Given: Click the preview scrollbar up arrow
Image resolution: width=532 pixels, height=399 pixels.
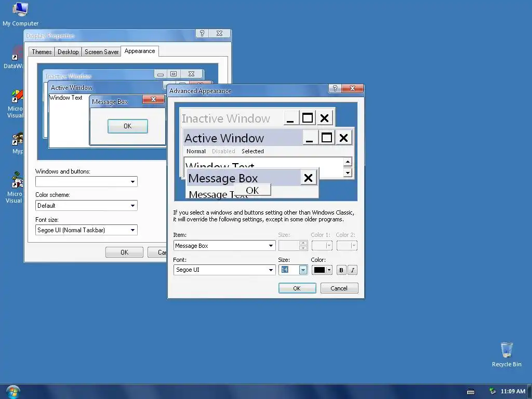Looking at the screenshot, I should point(348,162).
